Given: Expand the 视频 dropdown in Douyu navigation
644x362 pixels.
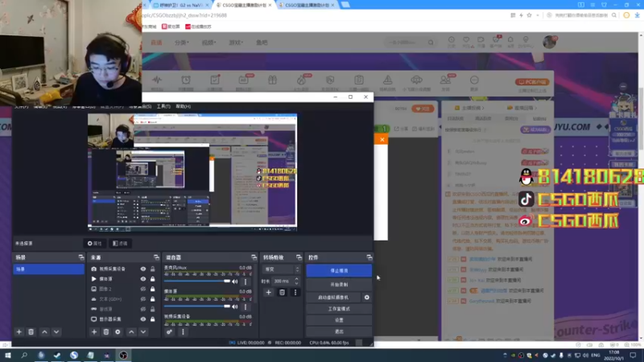Looking at the screenshot, I should pos(208,43).
